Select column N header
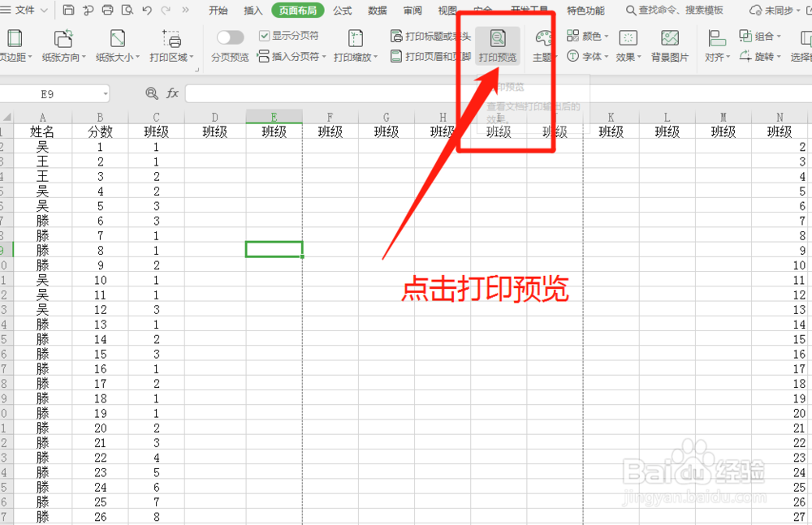 (780, 117)
